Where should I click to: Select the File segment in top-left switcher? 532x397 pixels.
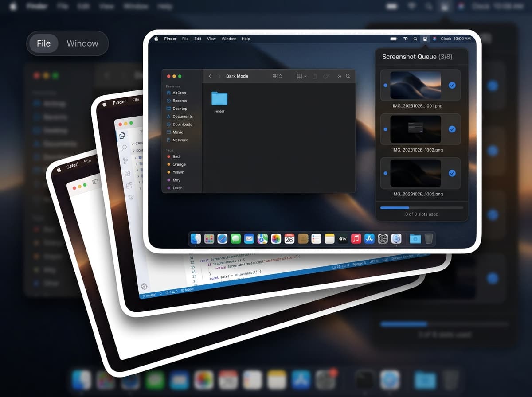[x=43, y=43]
